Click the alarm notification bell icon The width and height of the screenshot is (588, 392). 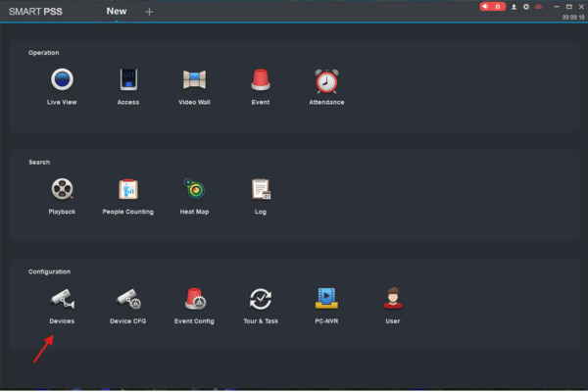tap(498, 7)
